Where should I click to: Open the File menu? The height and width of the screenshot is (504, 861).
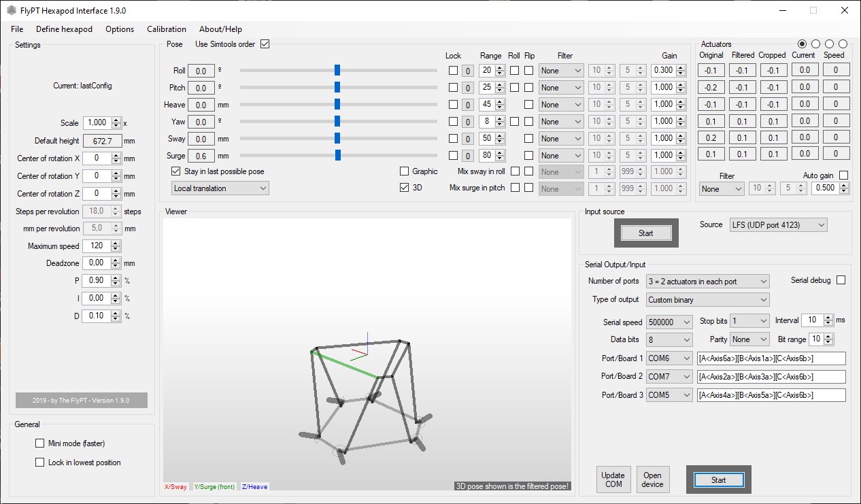coord(17,29)
